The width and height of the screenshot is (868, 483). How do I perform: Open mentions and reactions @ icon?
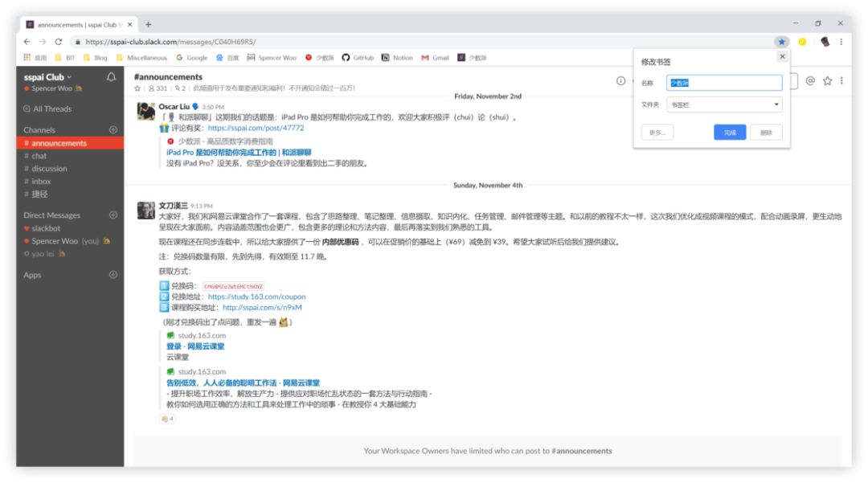(x=810, y=81)
